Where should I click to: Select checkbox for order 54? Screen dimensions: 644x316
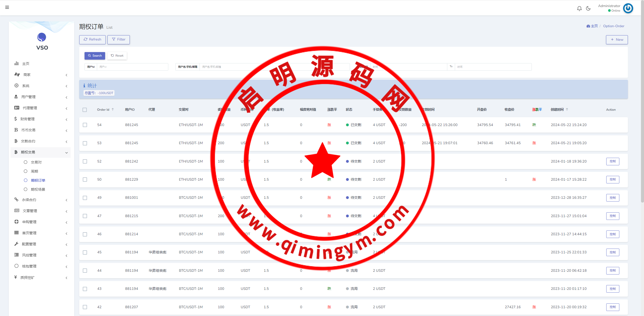tap(85, 125)
